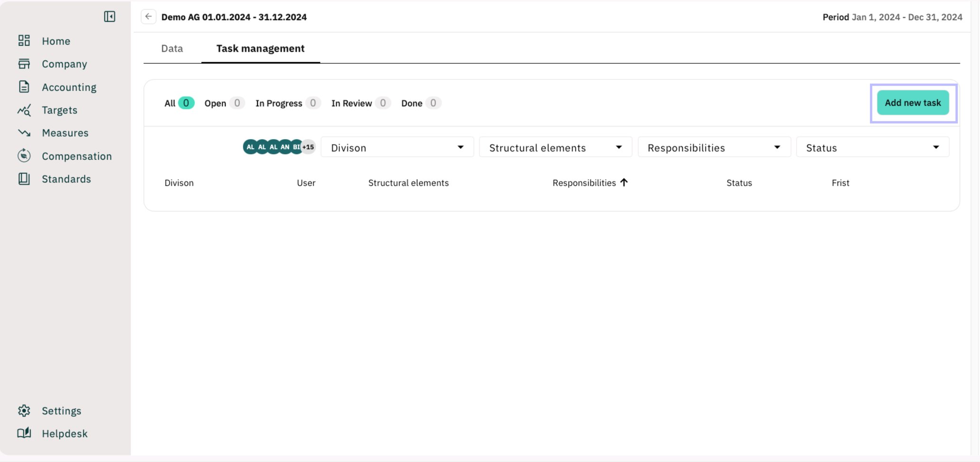The image size is (980, 462).
Task: Open Accounting via its document icon
Action: click(24, 87)
